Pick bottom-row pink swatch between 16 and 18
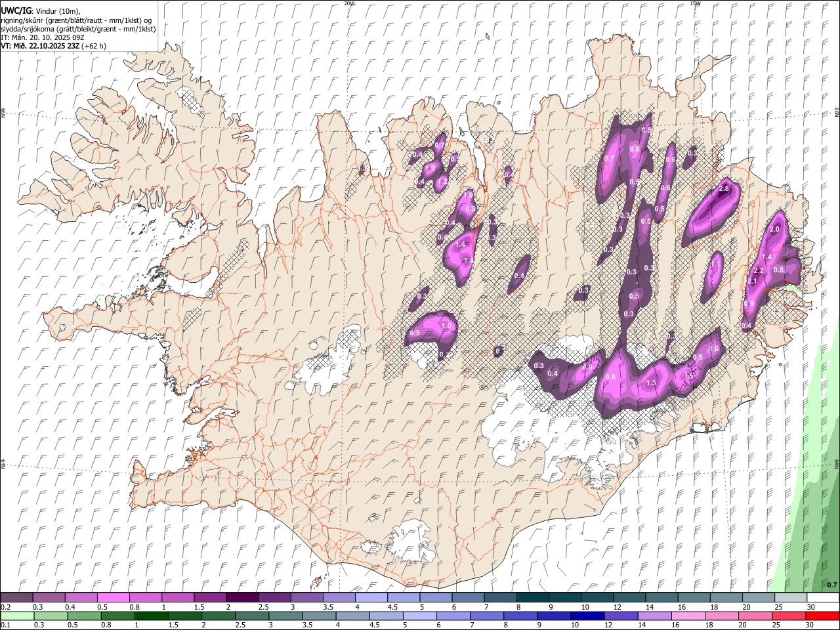The width and height of the screenshot is (840, 630). tap(688, 616)
